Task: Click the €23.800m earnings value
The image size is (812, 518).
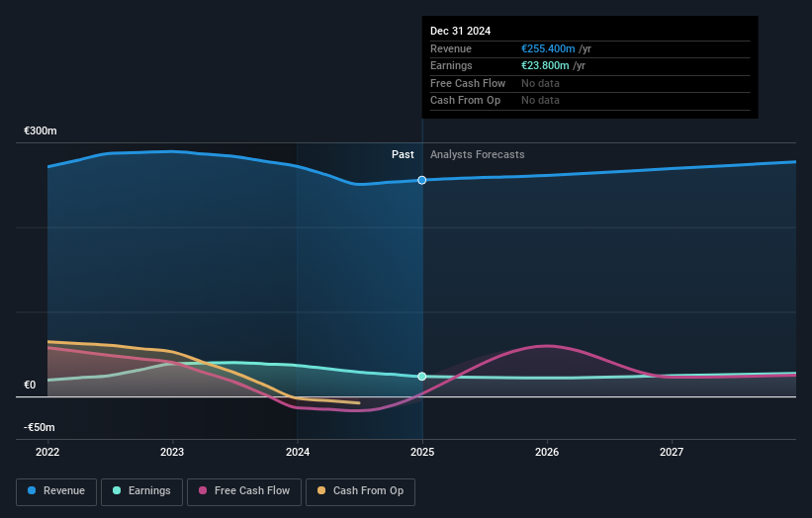Action: tap(545, 65)
